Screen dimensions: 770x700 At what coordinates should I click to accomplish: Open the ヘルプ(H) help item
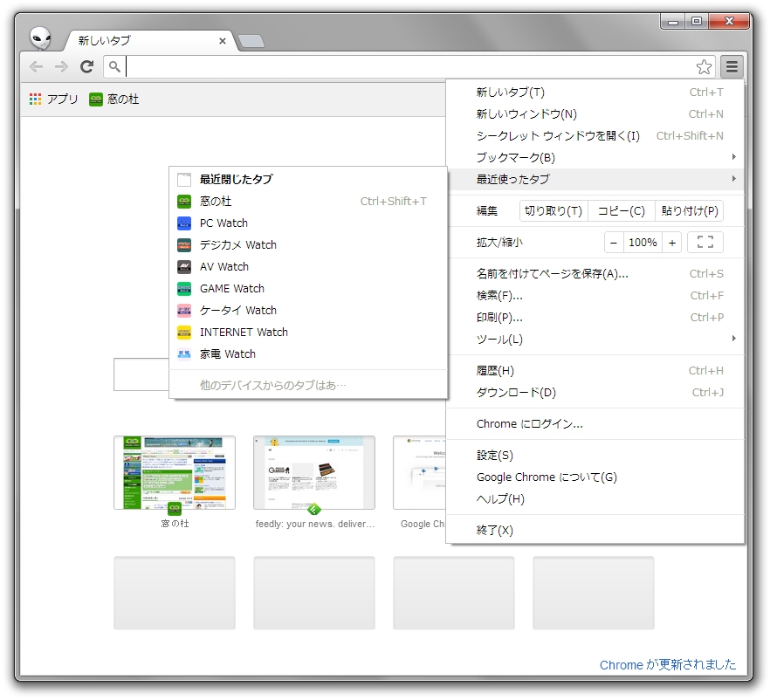(595, 499)
